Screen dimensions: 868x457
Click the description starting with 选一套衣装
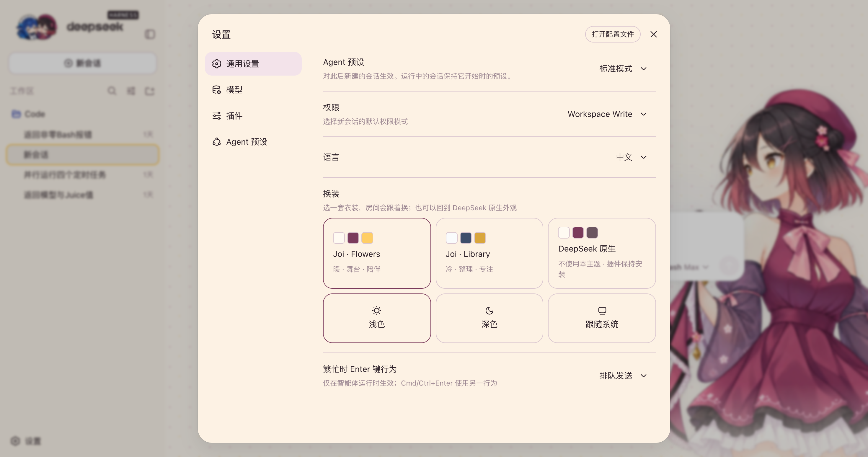pos(420,208)
